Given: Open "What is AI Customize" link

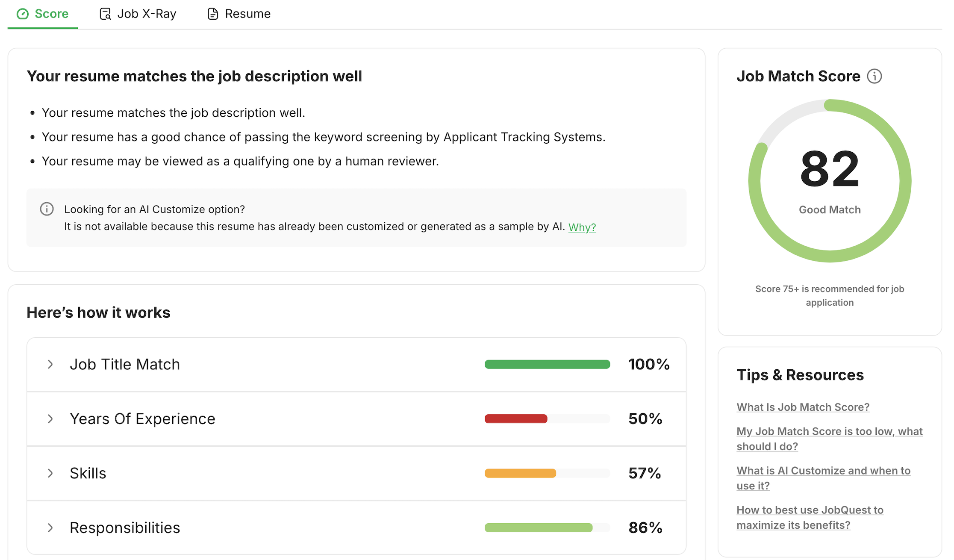Looking at the screenshot, I should click(x=824, y=478).
